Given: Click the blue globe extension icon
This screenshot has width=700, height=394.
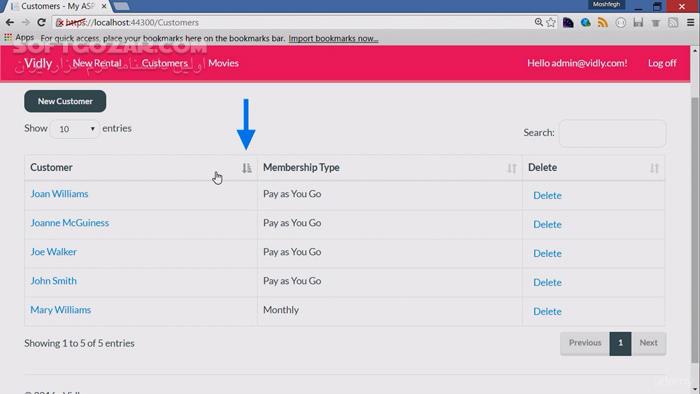Looking at the screenshot, I should [585, 22].
